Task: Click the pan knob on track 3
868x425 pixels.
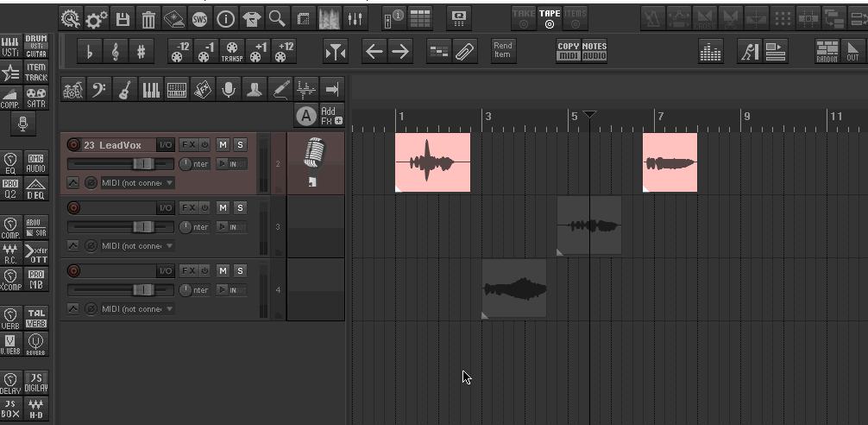Action: click(185, 227)
